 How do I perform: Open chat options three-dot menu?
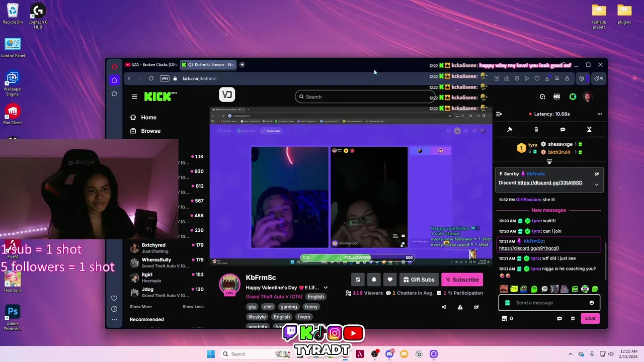pyautogui.click(x=599, y=114)
